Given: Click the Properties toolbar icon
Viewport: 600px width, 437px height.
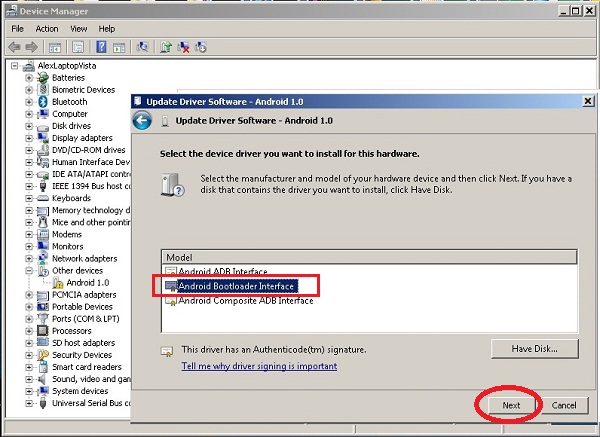Looking at the screenshot, I should tap(78, 47).
